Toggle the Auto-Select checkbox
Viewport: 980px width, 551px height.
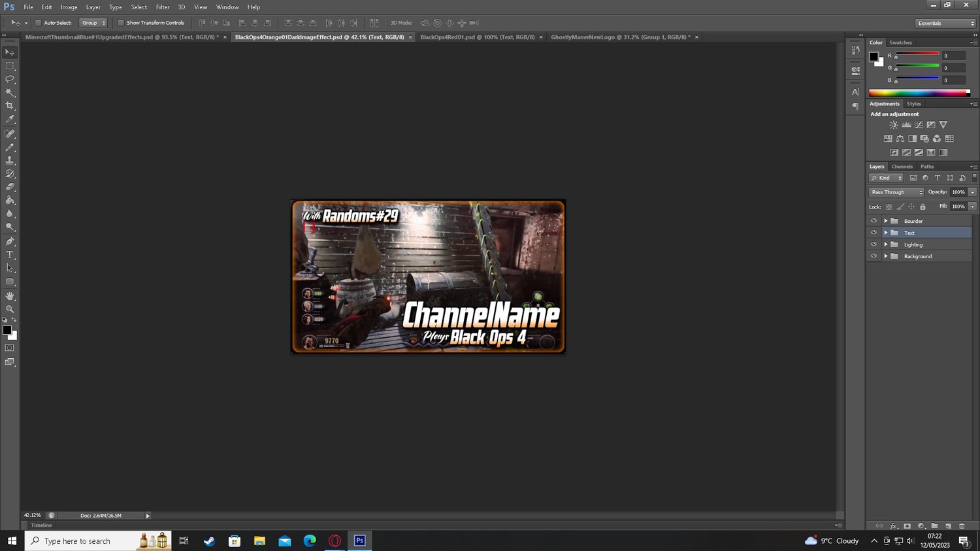point(38,23)
